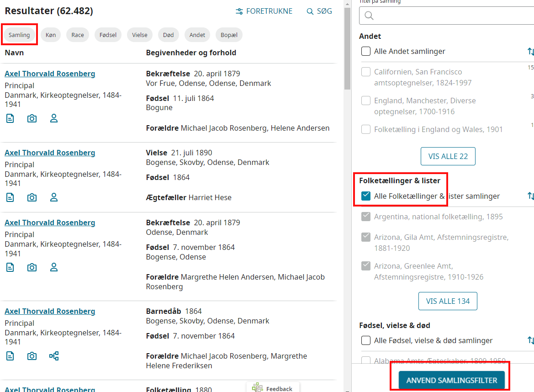This screenshot has width=534, height=392.
Task: Toggle sort order for Andet section
Action: click(530, 51)
